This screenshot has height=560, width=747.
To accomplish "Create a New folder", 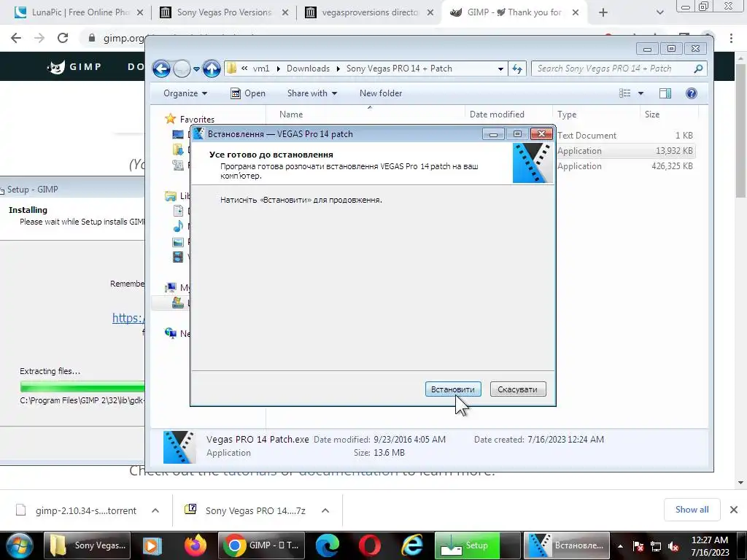I will [381, 93].
